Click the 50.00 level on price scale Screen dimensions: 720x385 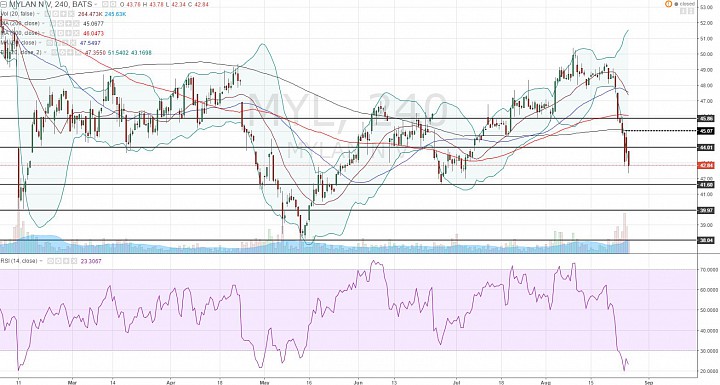706,54
